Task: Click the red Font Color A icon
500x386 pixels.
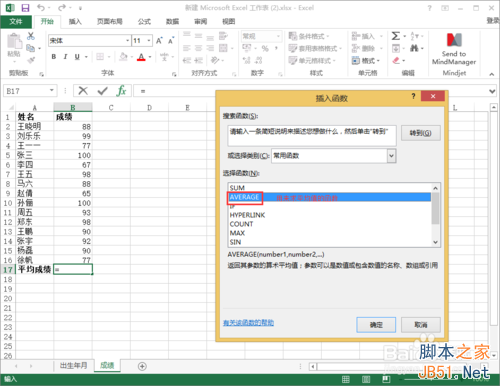Action: tap(141, 57)
